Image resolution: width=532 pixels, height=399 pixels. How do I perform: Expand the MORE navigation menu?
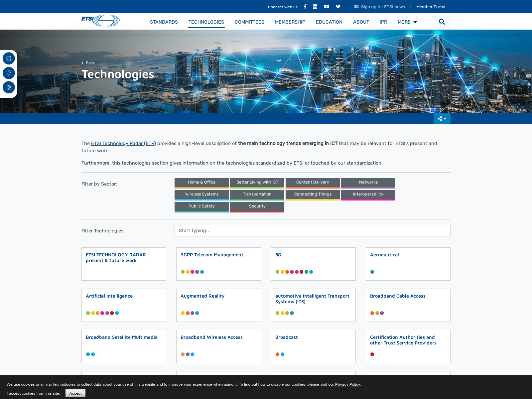(407, 22)
